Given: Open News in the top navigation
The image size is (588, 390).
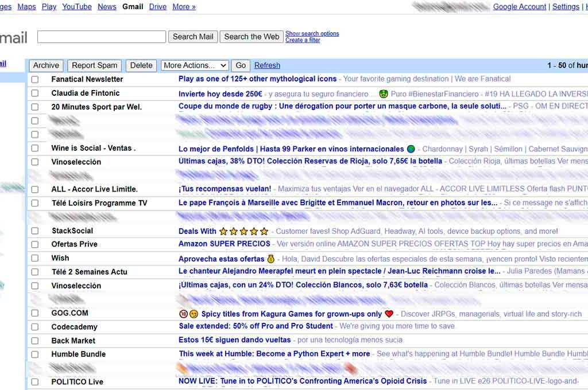Looking at the screenshot, I should pos(107,7).
